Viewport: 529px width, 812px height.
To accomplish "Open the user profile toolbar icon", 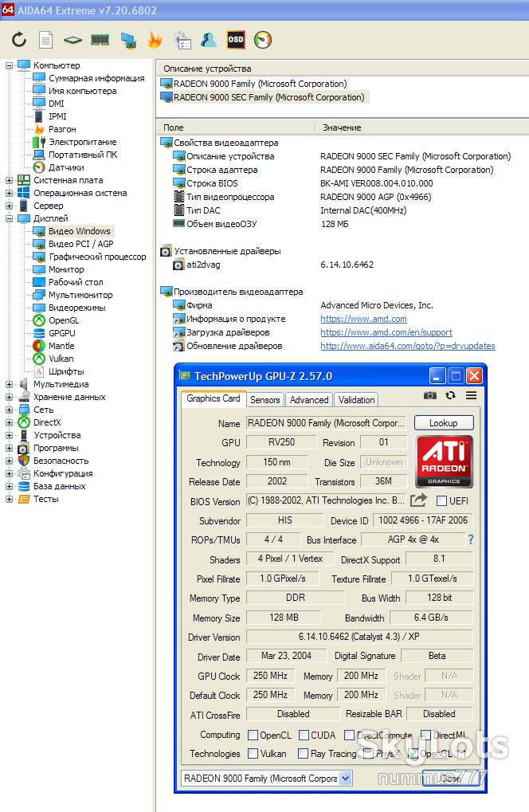I will click(209, 40).
